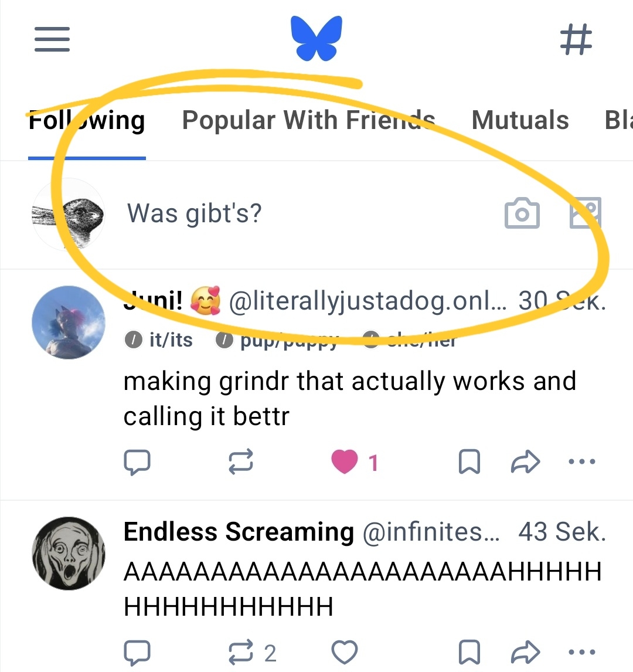Open the hamburger navigation menu
Image resolution: width=633 pixels, height=672 pixels.
tap(52, 39)
